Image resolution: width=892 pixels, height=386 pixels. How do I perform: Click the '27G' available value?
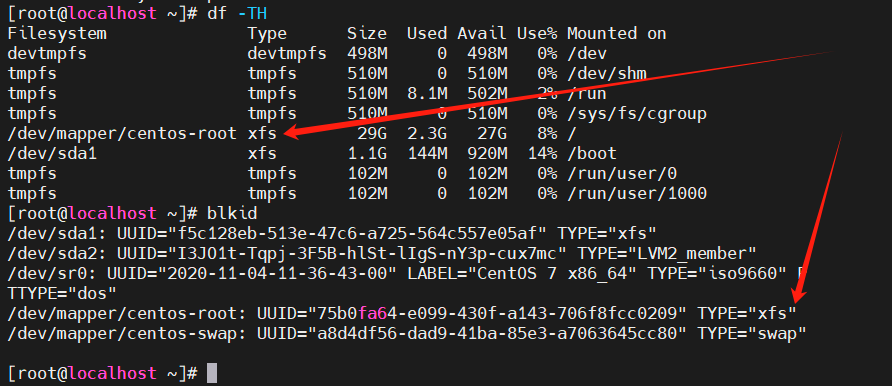click(x=492, y=134)
